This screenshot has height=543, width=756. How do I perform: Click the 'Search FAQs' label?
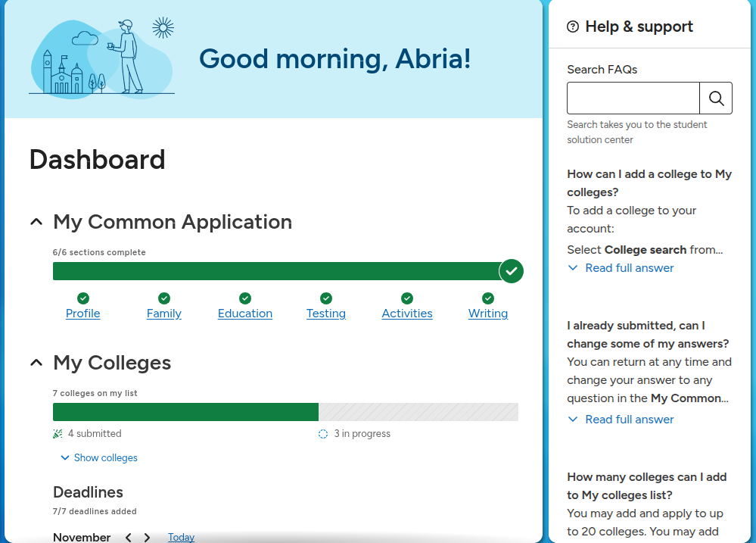point(602,70)
